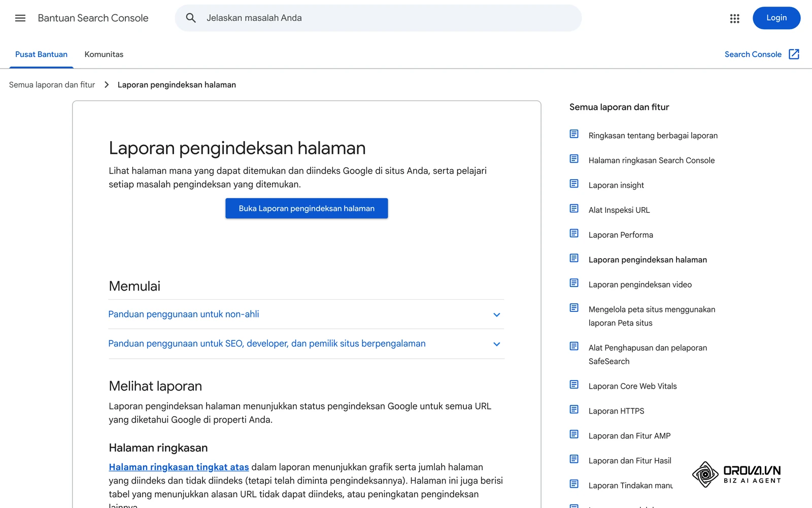
Task: Click the article icon beside Alat Penghapusan
Action: (574, 346)
